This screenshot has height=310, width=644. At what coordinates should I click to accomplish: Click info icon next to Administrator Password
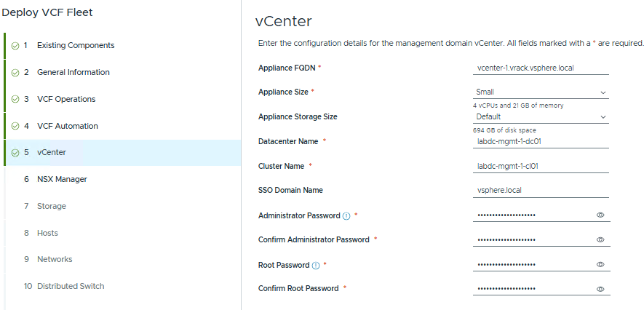(346, 216)
